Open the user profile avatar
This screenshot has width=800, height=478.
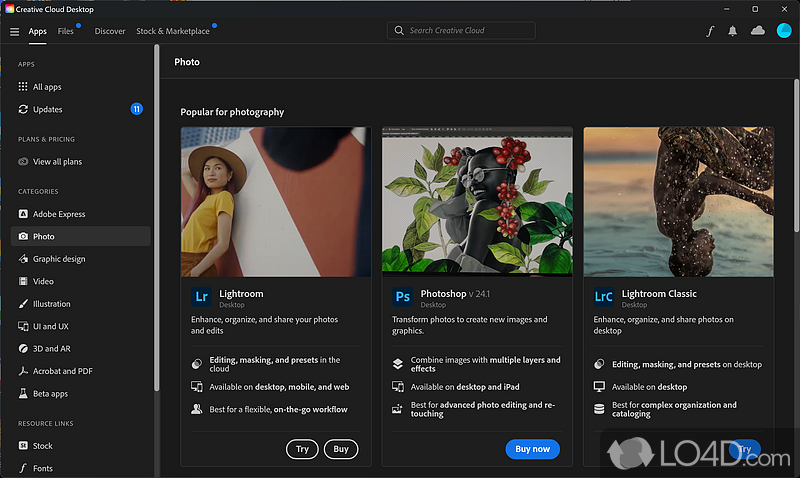(784, 31)
